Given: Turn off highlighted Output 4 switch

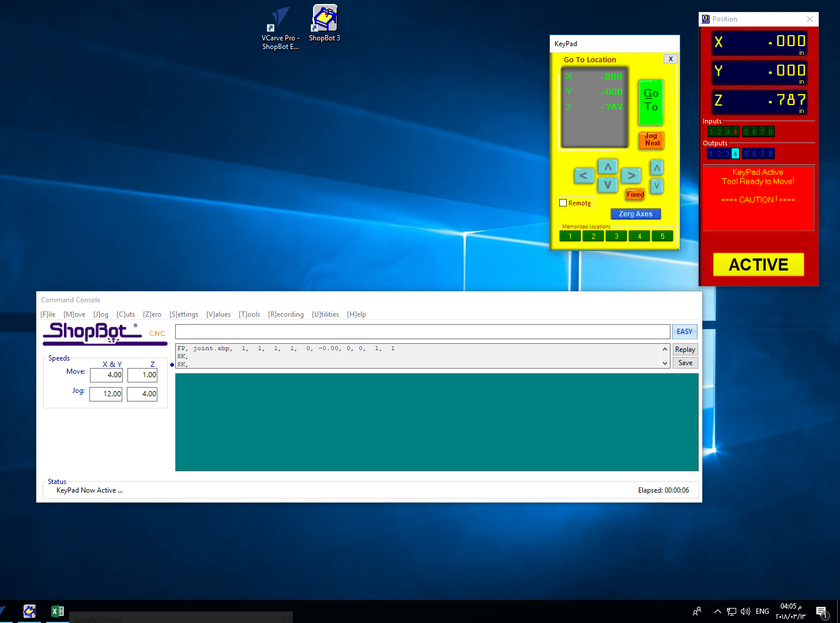Looking at the screenshot, I should [x=736, y=153].
